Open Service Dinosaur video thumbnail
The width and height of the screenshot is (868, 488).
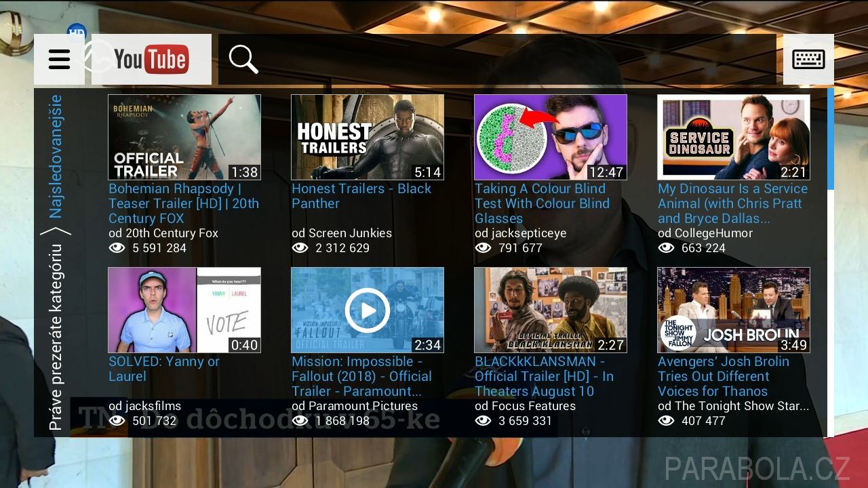click(x=734, y=137)
